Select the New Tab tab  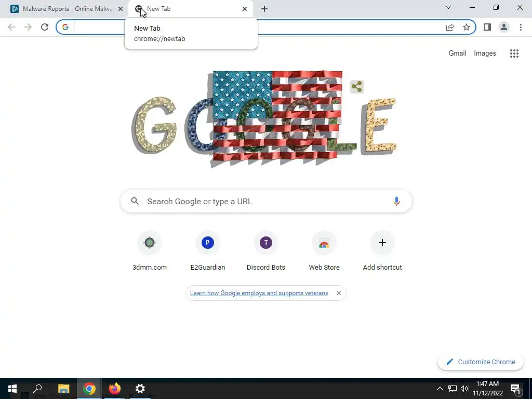point(190,9)
